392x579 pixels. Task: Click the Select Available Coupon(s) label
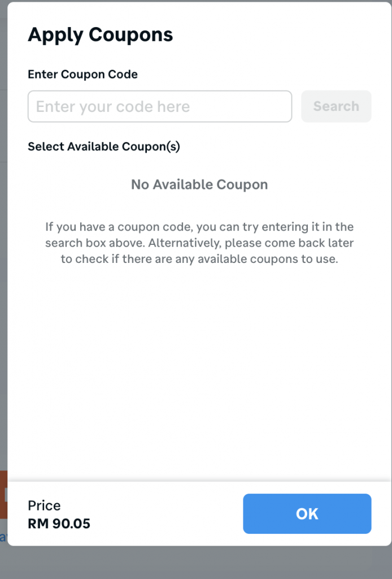pos(104,146)
